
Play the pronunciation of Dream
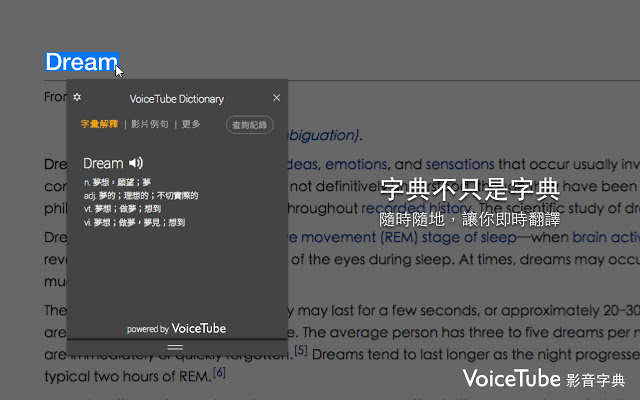(x=136, y=163)
